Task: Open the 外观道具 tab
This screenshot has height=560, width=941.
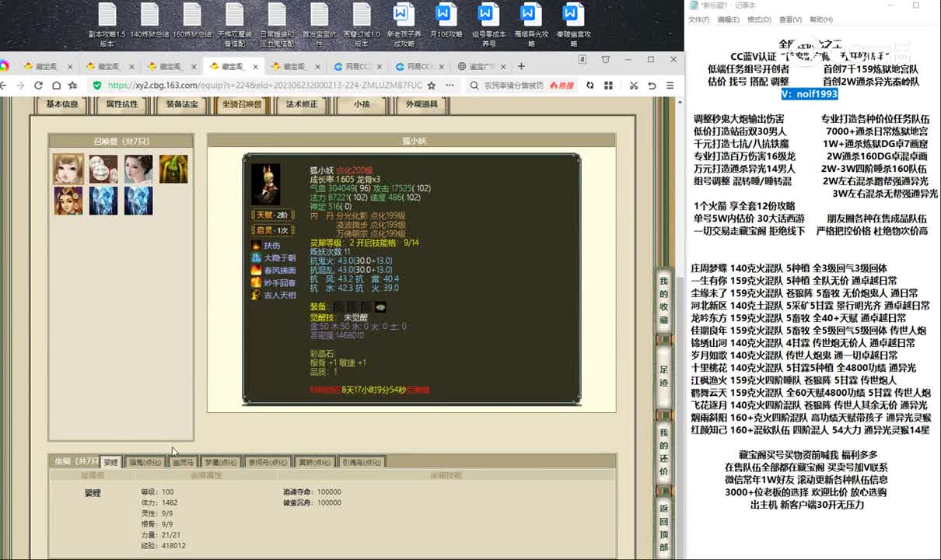Action: 422,104
